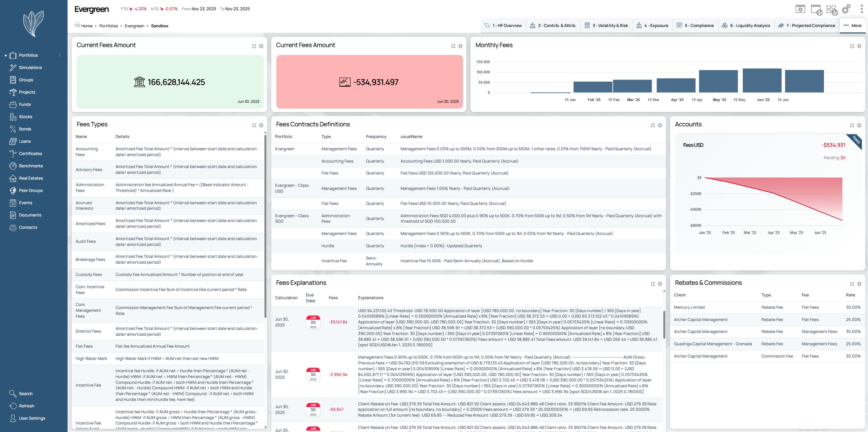This screenshot has width=868, height=432.
Task: Click the Refresh icon in sidebar
Action: pyautogui.click(x=13, y=406)
